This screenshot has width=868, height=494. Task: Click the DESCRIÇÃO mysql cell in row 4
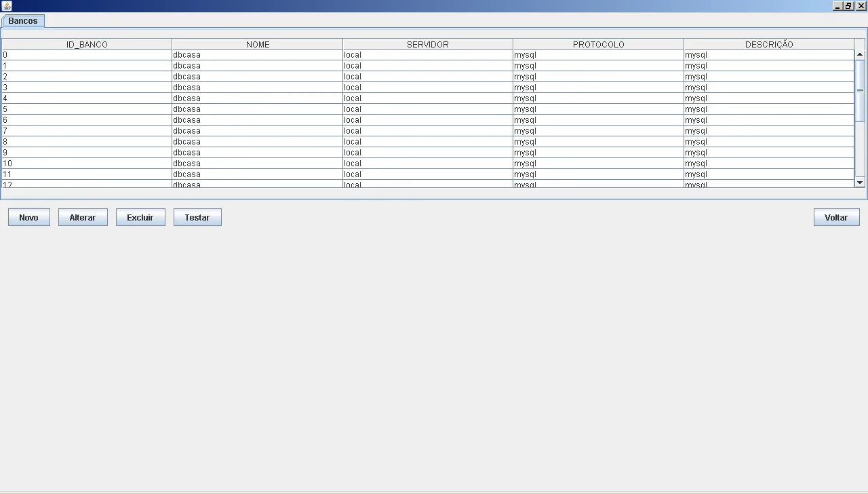tap(769, 98)
